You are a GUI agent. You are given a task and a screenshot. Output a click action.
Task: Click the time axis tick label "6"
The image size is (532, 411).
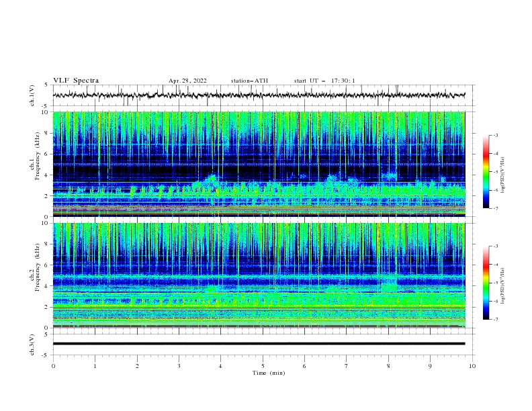pos(304,366)
